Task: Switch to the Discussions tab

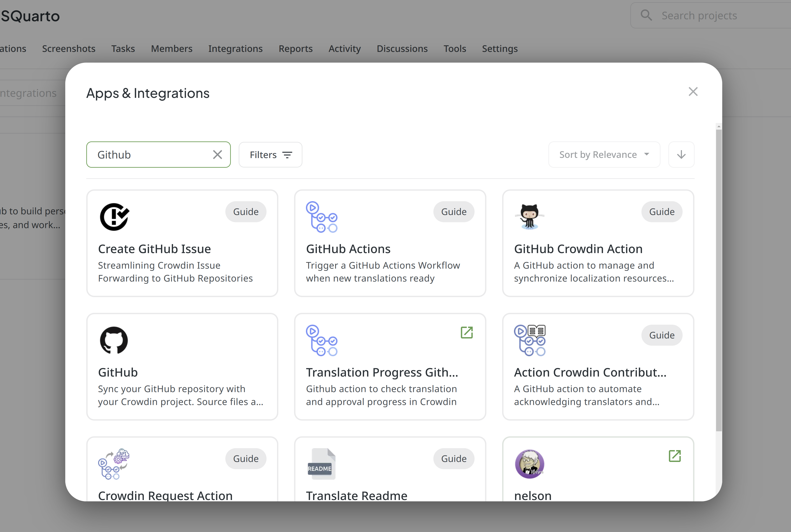Action: (x=402, y=49)
